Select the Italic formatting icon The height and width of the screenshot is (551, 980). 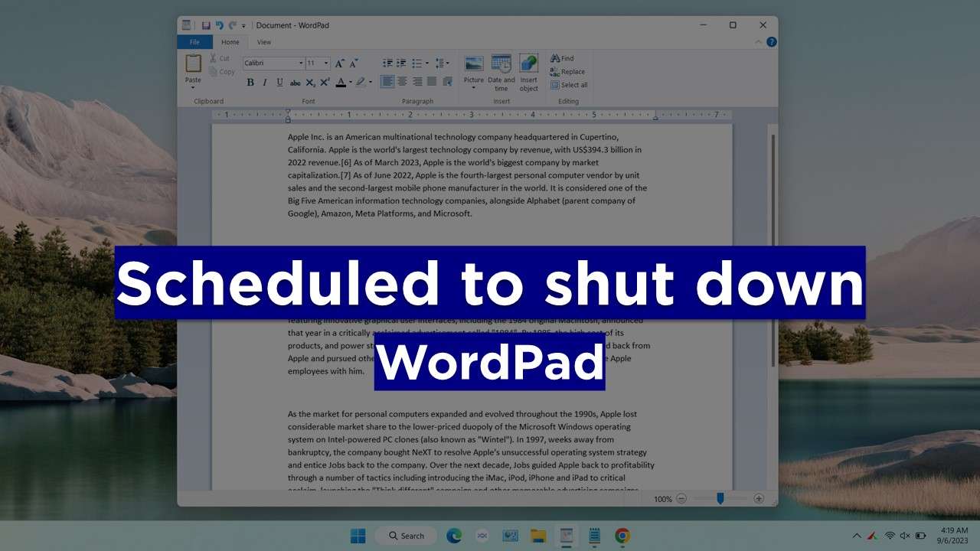coord(265,82)
